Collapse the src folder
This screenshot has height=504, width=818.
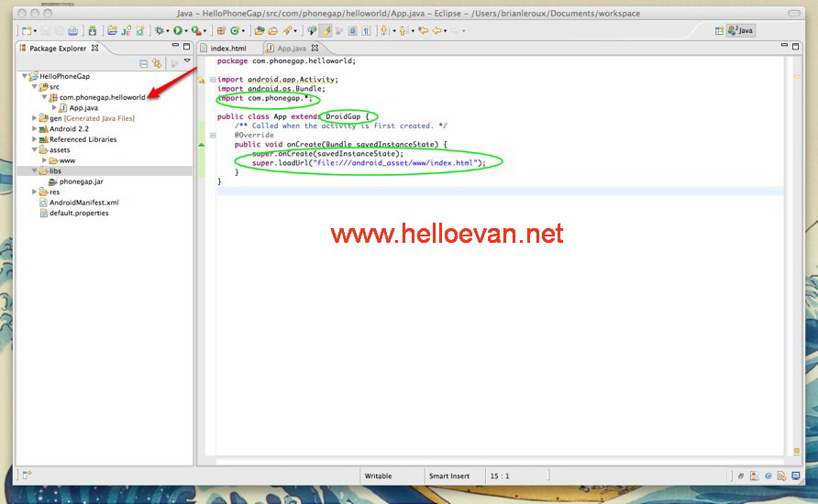[35, 86]
